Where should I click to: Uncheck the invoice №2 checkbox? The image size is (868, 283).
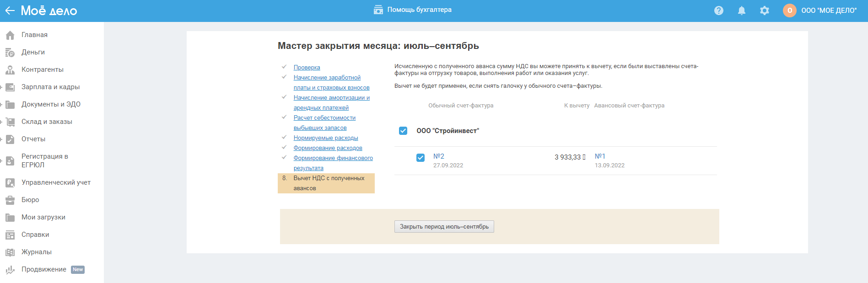pyautogui.click(x=421, y=158)
